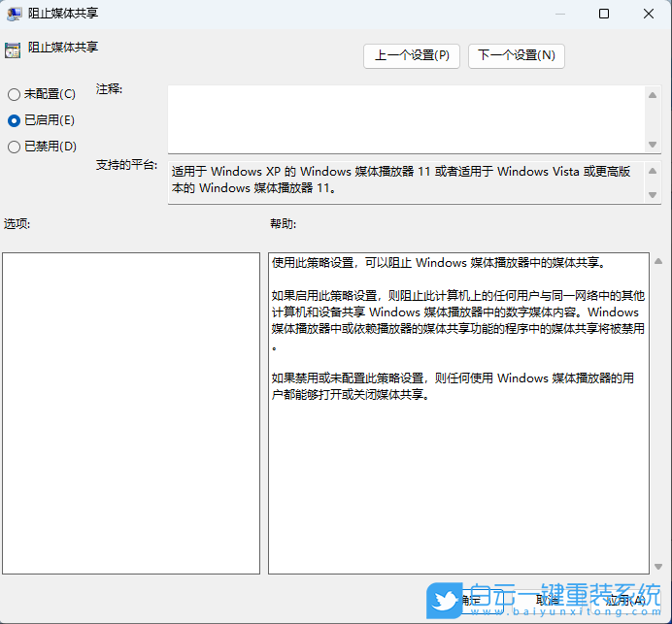
Task: Click the policy setting icon beside 阻止媒体共享
Action: [13, 50]
